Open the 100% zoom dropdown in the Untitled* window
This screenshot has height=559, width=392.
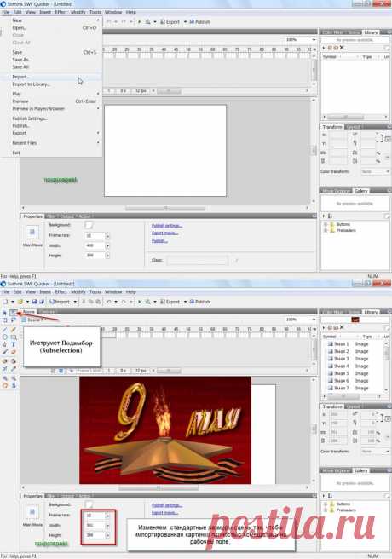tap(314, 320)
